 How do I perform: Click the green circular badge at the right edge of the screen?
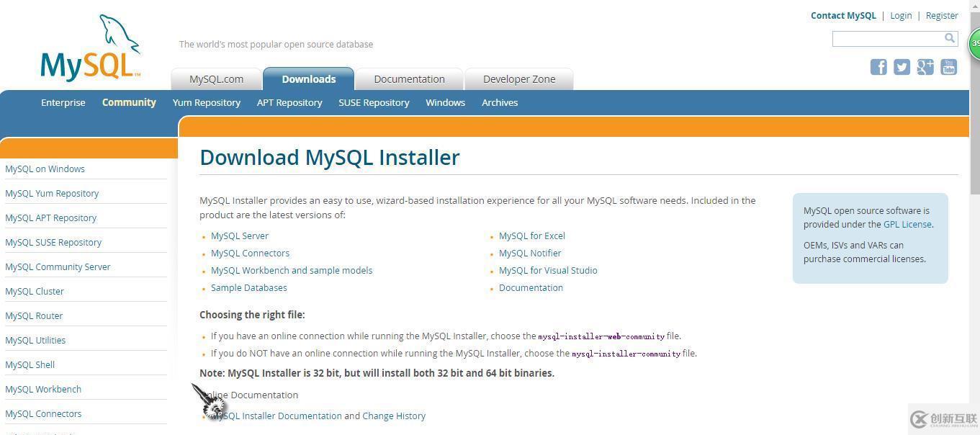(974, 43)
